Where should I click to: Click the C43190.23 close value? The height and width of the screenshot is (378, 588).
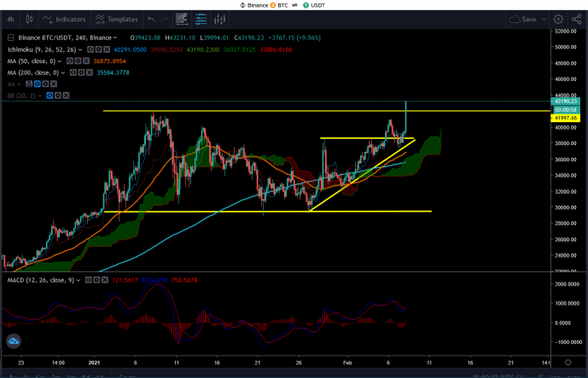(x=249, y=38)
